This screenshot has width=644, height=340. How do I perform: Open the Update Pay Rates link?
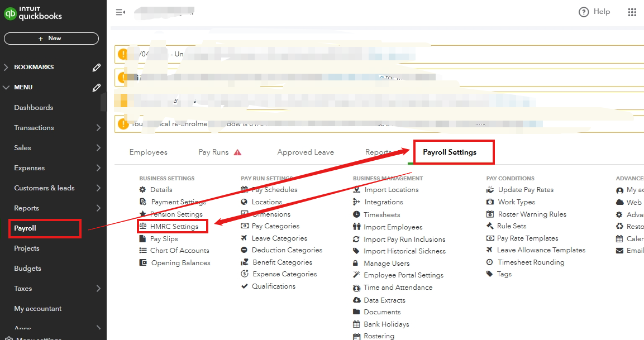(x=526, y=190)
